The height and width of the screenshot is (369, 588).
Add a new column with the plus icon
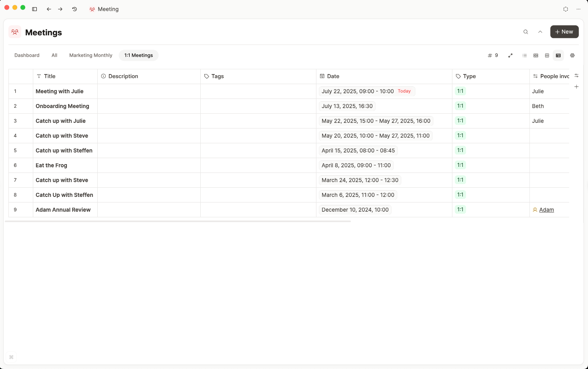pos(576,86)
